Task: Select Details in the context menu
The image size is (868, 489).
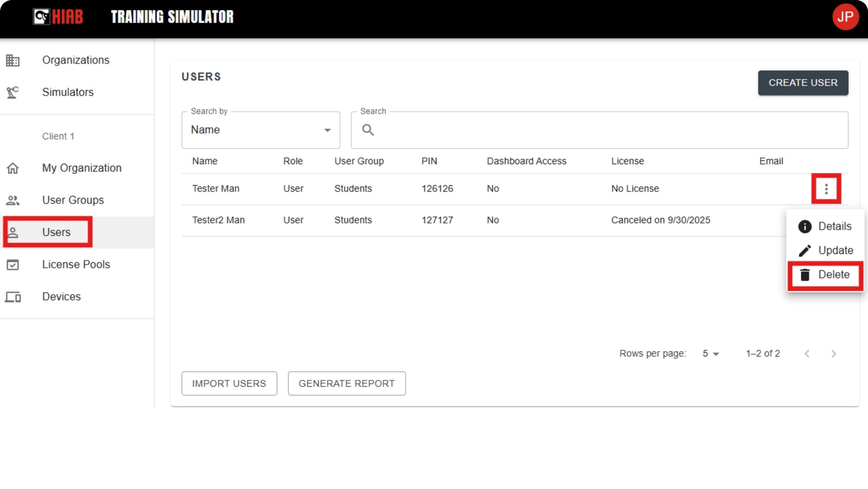Action: (825, 226)
